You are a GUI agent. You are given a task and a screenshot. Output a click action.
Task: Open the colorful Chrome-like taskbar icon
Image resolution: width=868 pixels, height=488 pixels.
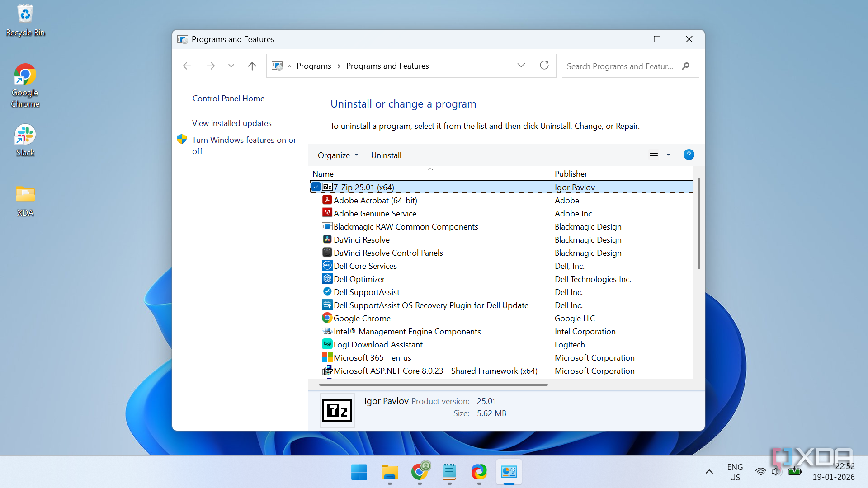479,472
